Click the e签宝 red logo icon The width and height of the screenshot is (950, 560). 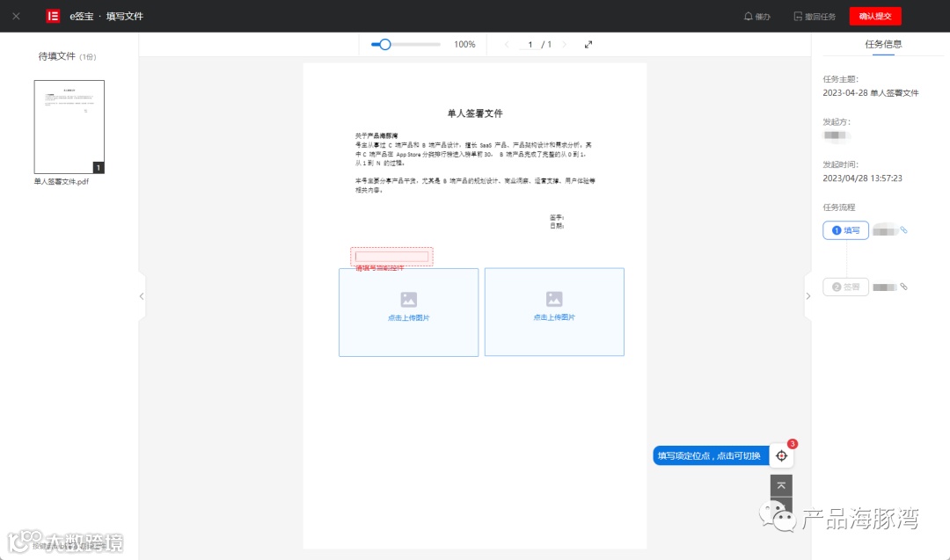(x=54, y=17)
